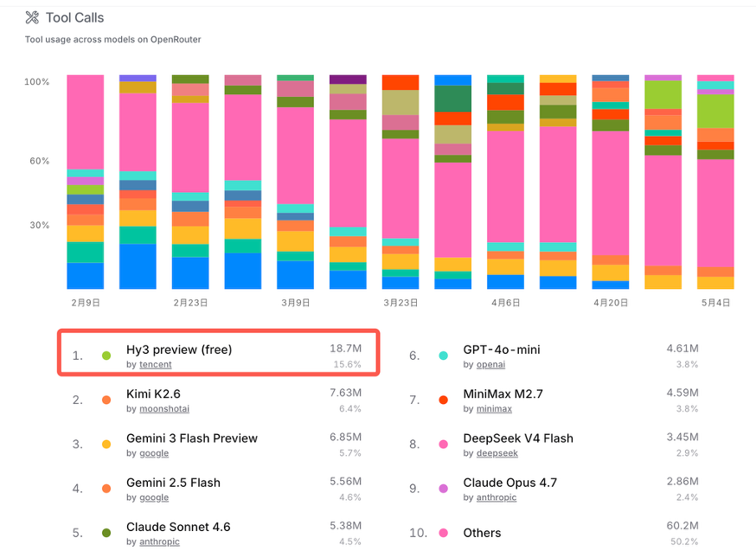Click the 100% y-axis label
Image resolution: width=756 pixels, height=557 pixels.
click(x=36, y=82)
